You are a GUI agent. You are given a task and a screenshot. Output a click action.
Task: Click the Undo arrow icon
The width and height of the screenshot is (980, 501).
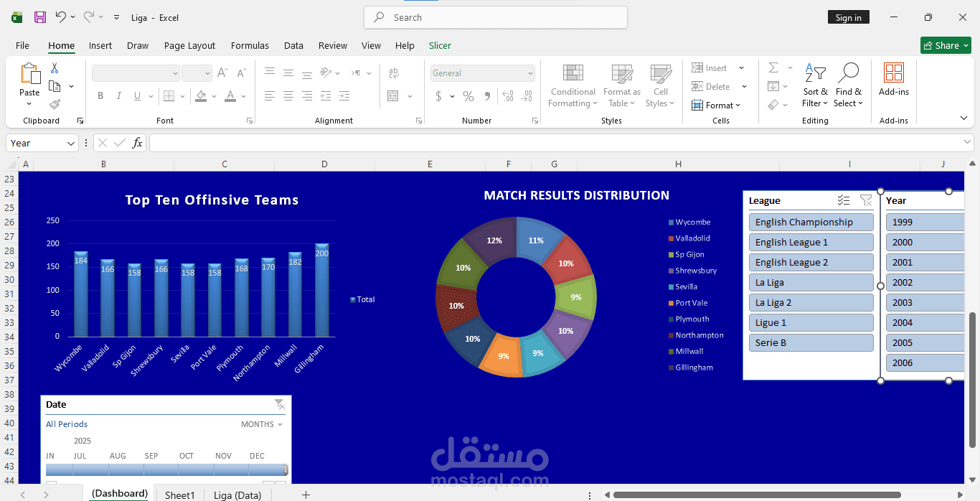(61, 17)
